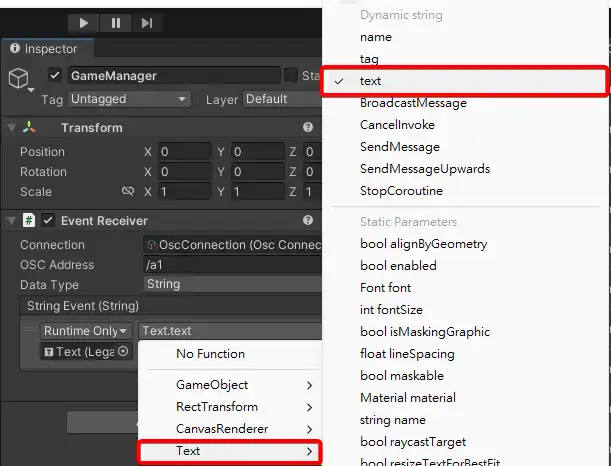Image resolution: width=611 pixels, height=466 pixels.
Task: Open the Tag dropdown showing Untagged
Action: coord(128,99)
